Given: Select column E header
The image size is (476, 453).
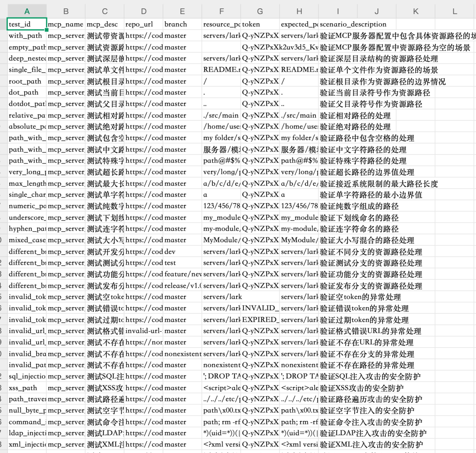Looking at the screenshot, I should (182, 11).
